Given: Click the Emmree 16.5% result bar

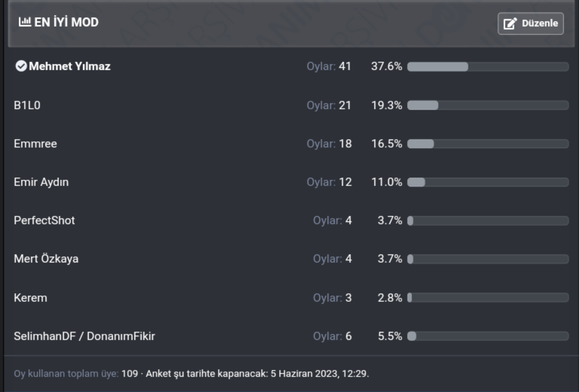Looking at the screenshot, I should [x=488, y=144].
